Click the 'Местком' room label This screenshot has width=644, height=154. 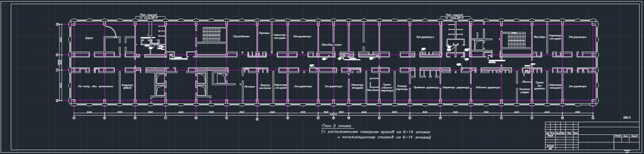[249, 87]
